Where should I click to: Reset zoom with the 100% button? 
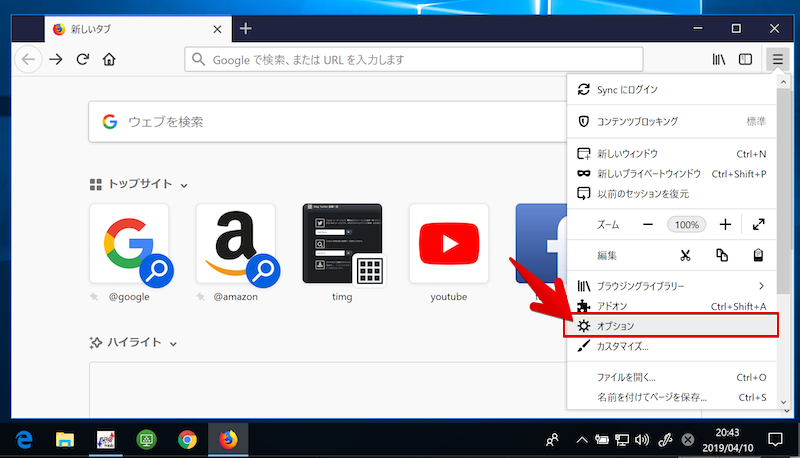686,224
